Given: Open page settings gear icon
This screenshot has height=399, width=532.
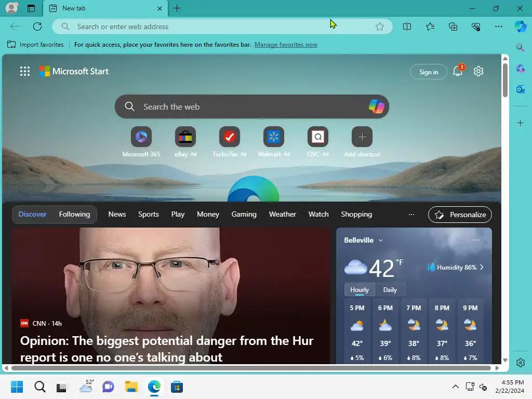Looking at the screenshot, I should coord(478,71).
